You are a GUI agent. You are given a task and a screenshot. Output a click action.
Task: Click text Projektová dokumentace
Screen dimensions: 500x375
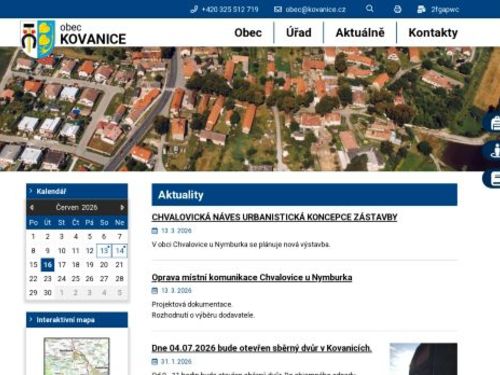coord(192,304)
